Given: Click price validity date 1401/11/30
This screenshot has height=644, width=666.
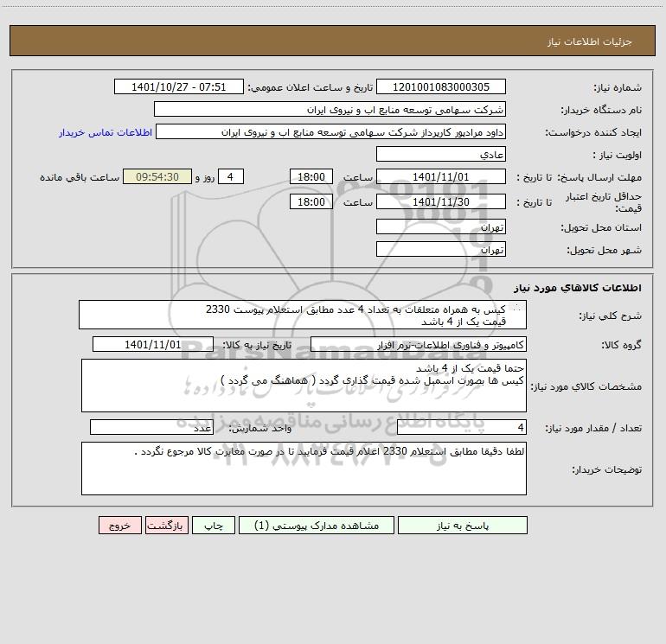Looking at the screenshot, I should (x=441, y=202).
